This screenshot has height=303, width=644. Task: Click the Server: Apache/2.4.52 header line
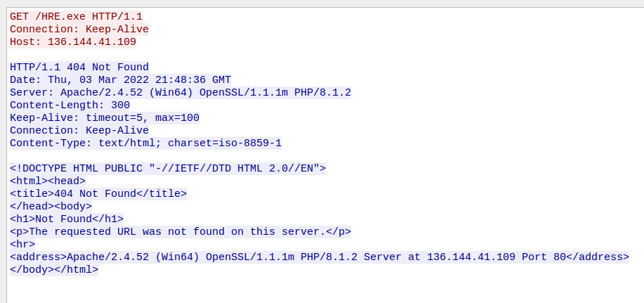coord(180,92)
